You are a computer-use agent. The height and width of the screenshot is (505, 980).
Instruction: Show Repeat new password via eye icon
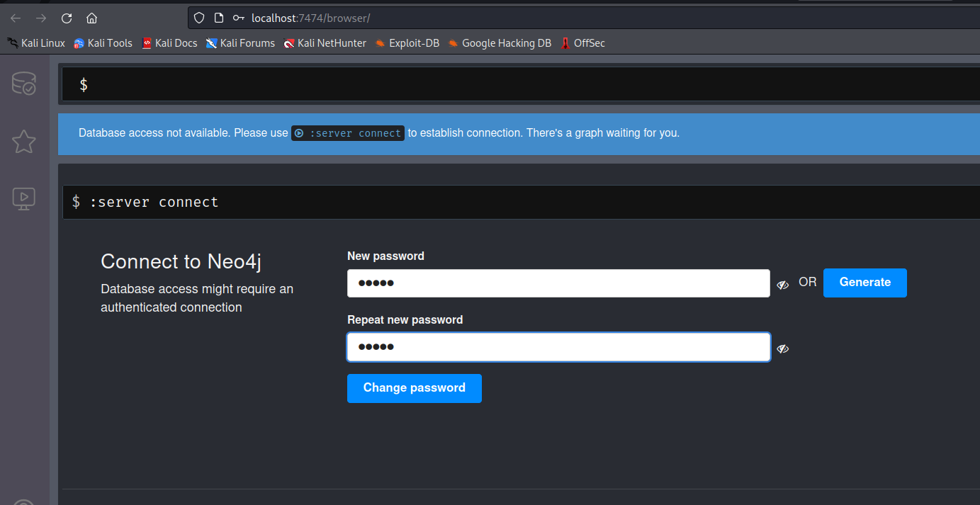point(782,348)
